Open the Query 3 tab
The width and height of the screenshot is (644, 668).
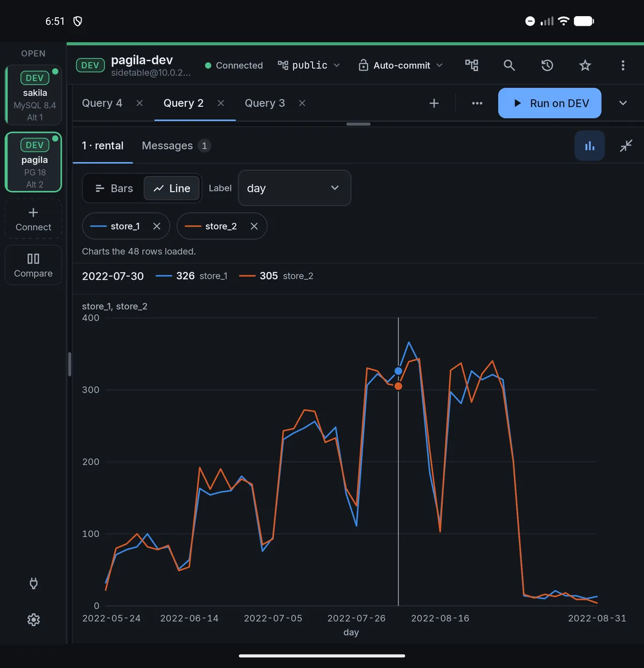click(x=265, y=103)
